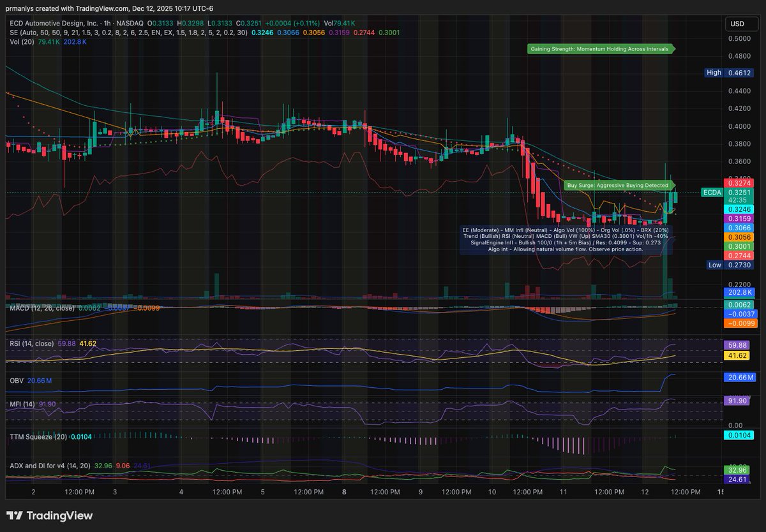Click the purple 59.88 RSI axis tag
This screenshot has width=766, height=532.
click(x=738, y=345)
